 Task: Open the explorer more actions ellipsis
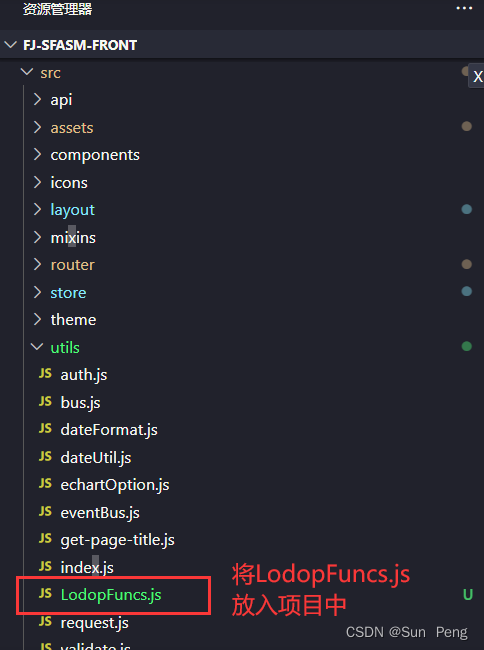point(464,8)
